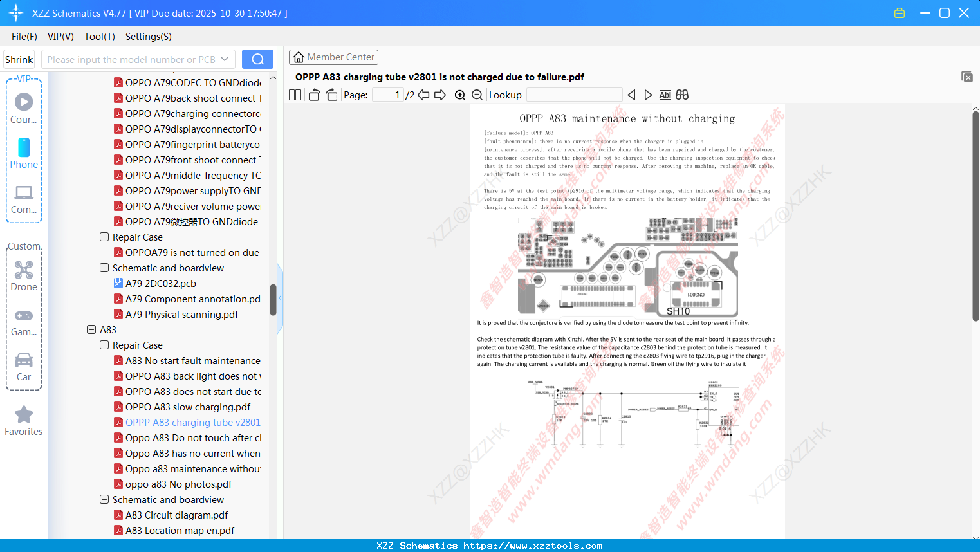
Task: Click the binoculars search icon
Action: coord(682,95)
